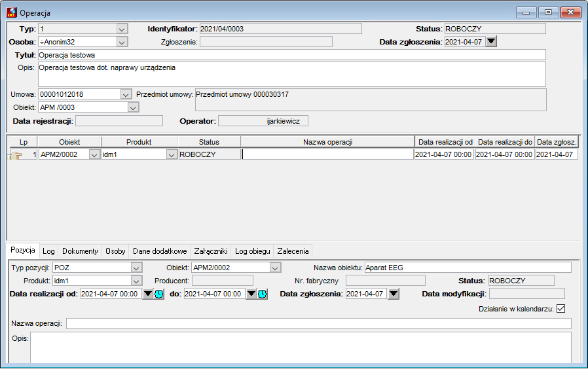Click the Nazwa operacji column header

point(328,142)
